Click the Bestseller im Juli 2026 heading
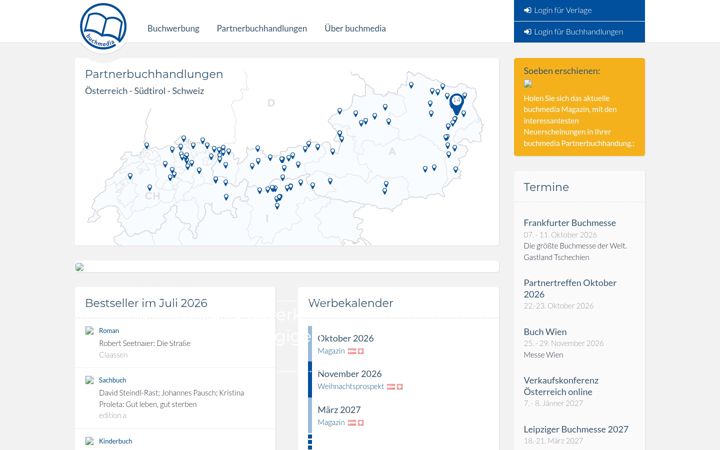The height and width of the screenshot is (450, 720). click(146, 303)
